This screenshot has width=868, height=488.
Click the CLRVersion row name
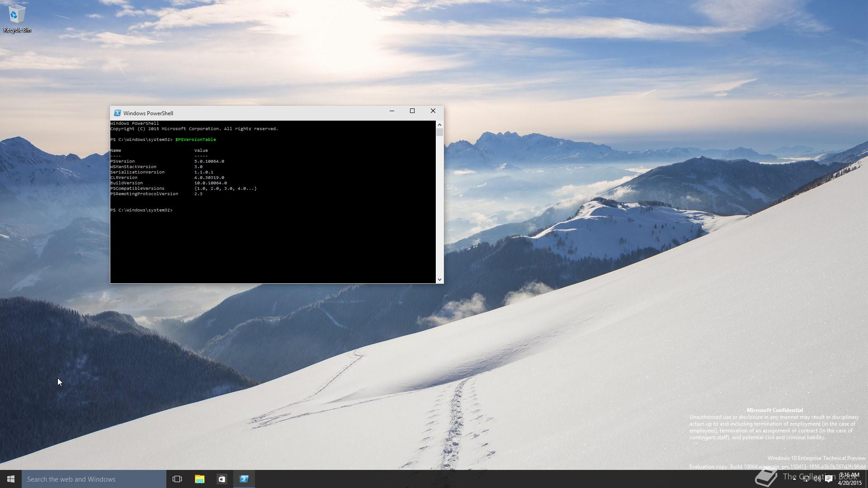[124, 178]
